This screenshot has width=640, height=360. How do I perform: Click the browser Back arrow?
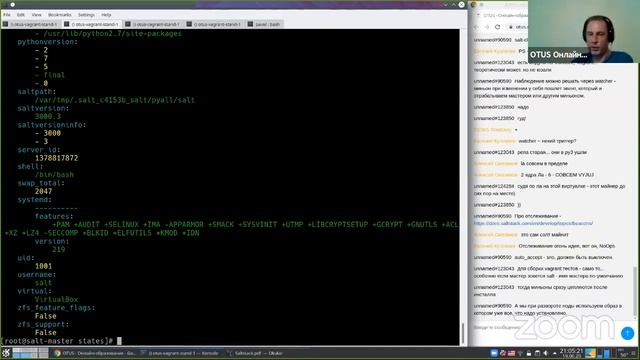(476, 27)
